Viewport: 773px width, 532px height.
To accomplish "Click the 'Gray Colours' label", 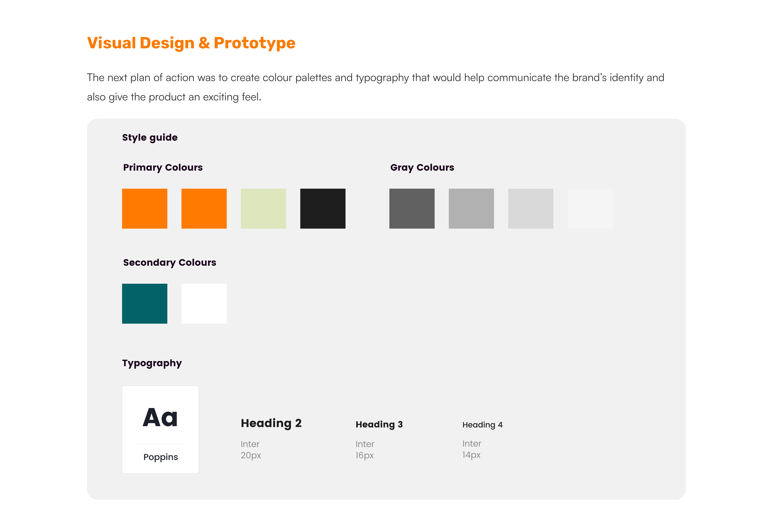I will [422, 167].
